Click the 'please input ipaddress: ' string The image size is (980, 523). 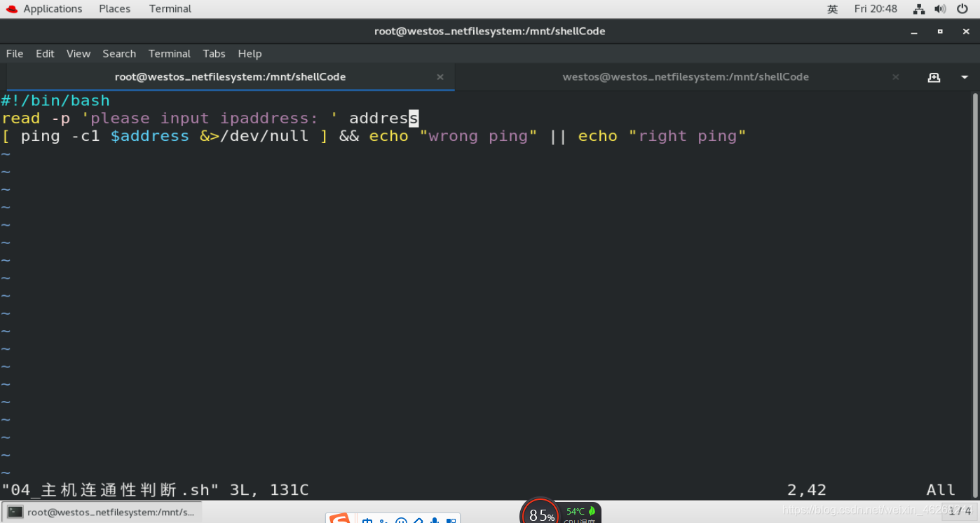(210, 118)
